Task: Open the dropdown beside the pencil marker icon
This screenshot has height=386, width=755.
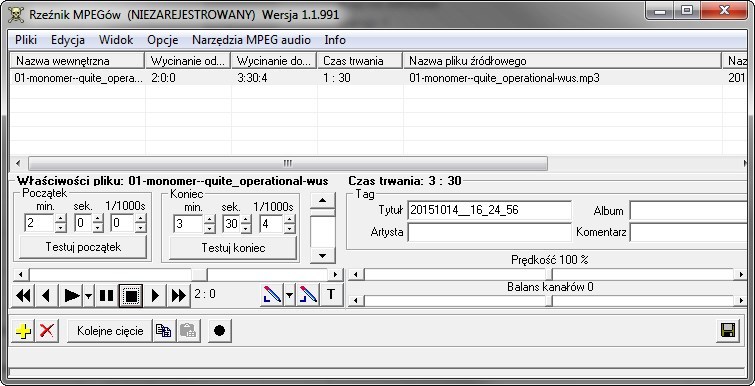Action: (289, 295)
